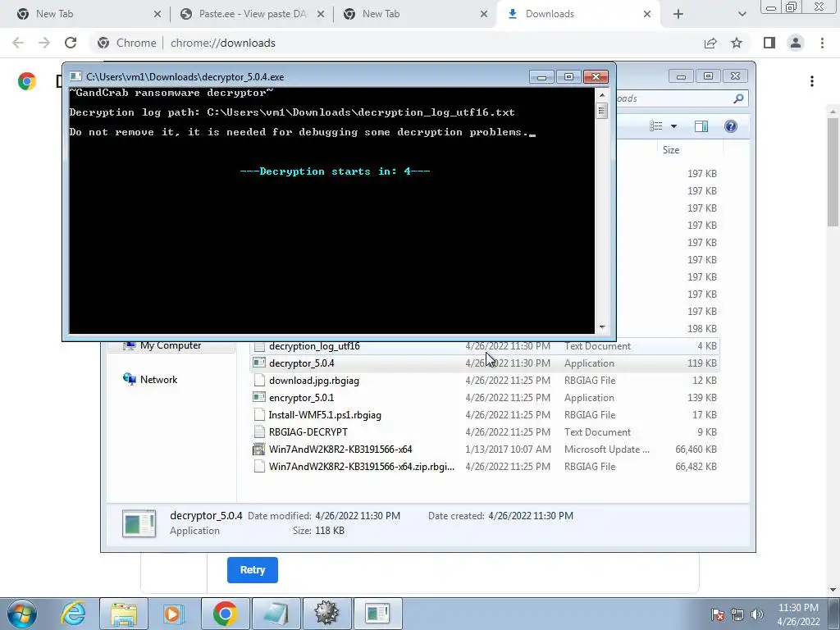Switch to third tab named New Tab
840x630 pixels.
click(413, 14)
